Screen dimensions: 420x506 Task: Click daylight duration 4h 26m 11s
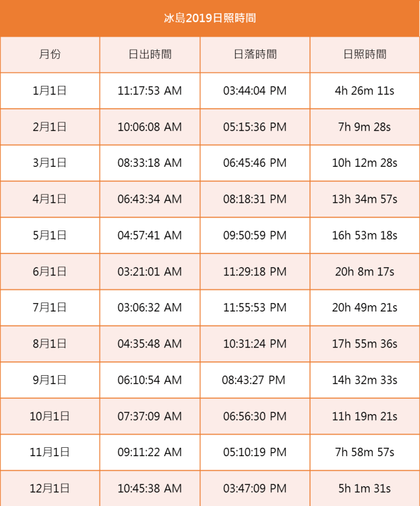(x=365, y=91)
